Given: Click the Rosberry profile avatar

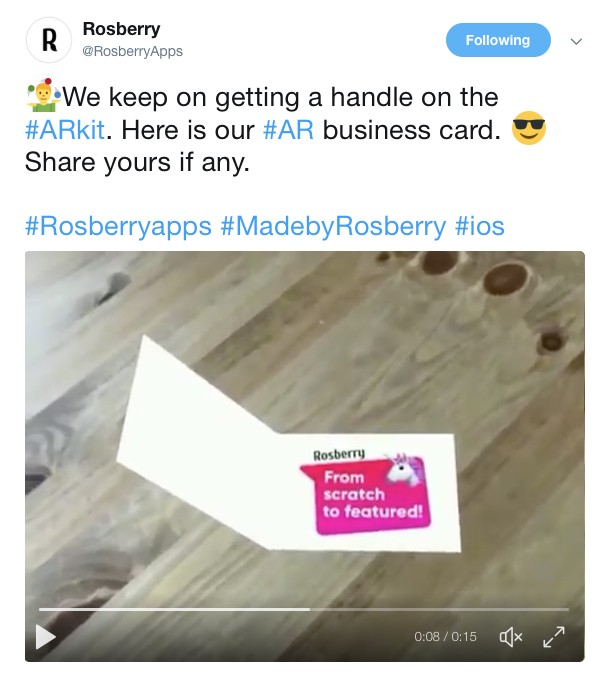Looking at the screenshot, I should pyautogui.click(x=49, y=40).
